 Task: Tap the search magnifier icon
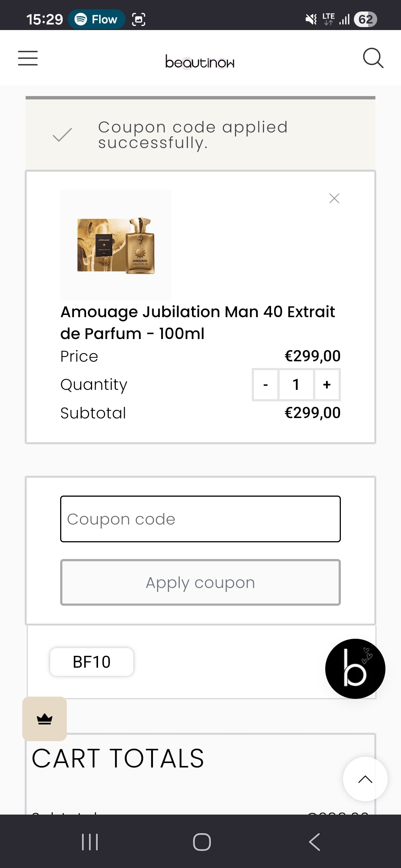tap(373, 58)
